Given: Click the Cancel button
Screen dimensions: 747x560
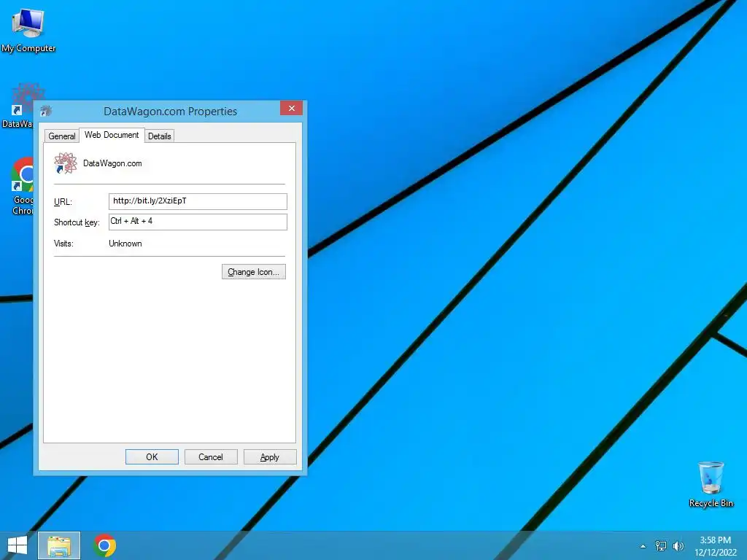Looking at the screenshot, I should 211,456.
